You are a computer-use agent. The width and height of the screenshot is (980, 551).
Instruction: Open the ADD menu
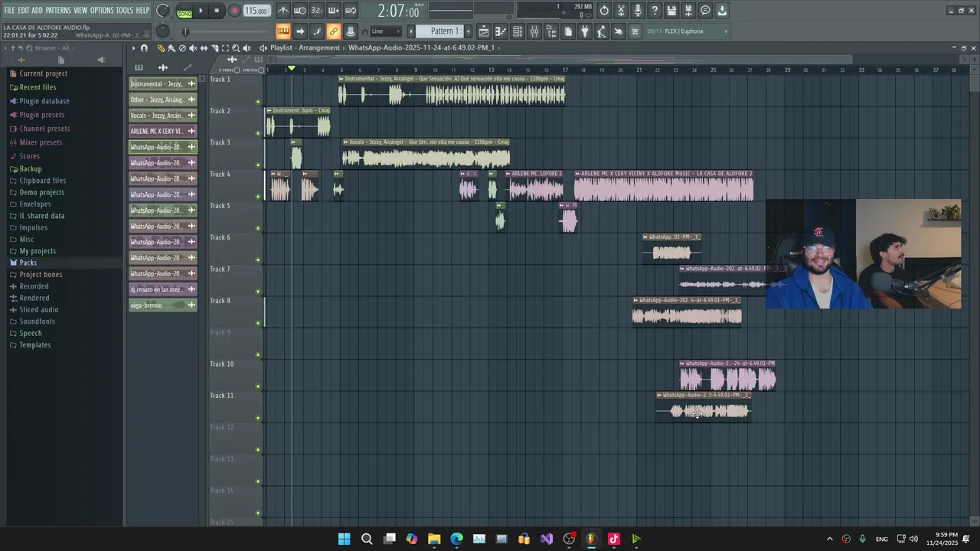pyautogui.click(x=38, y=11)
